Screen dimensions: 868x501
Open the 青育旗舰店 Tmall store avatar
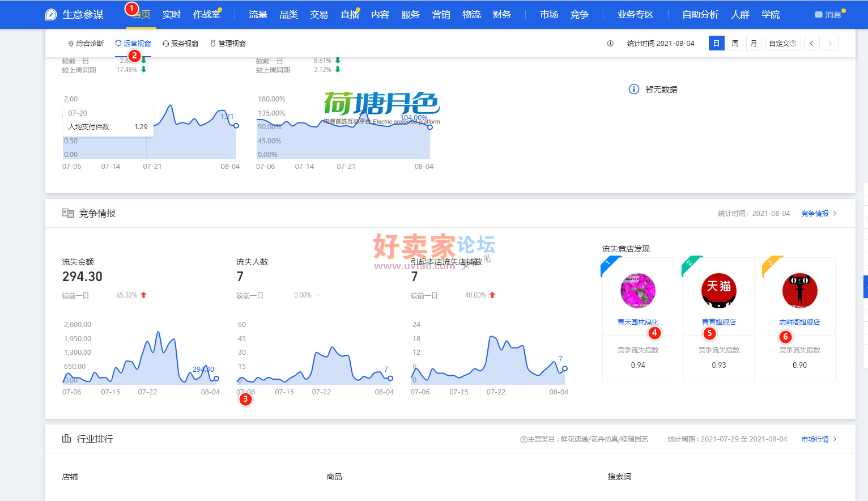(x=718, y=291)
